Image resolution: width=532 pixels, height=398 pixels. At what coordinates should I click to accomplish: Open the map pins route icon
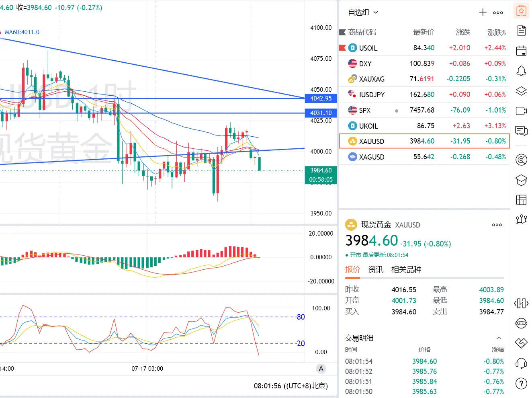[x=521, y=219]
